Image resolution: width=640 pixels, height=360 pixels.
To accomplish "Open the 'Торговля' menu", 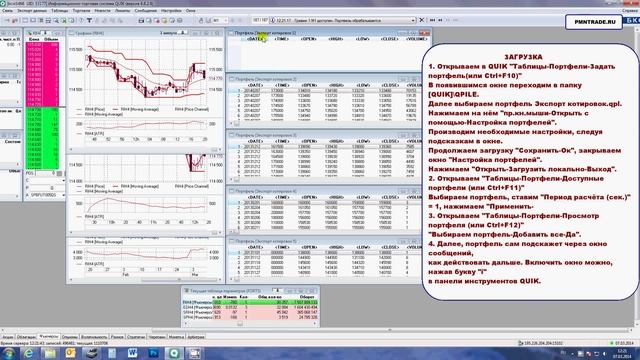I will 81,11.
